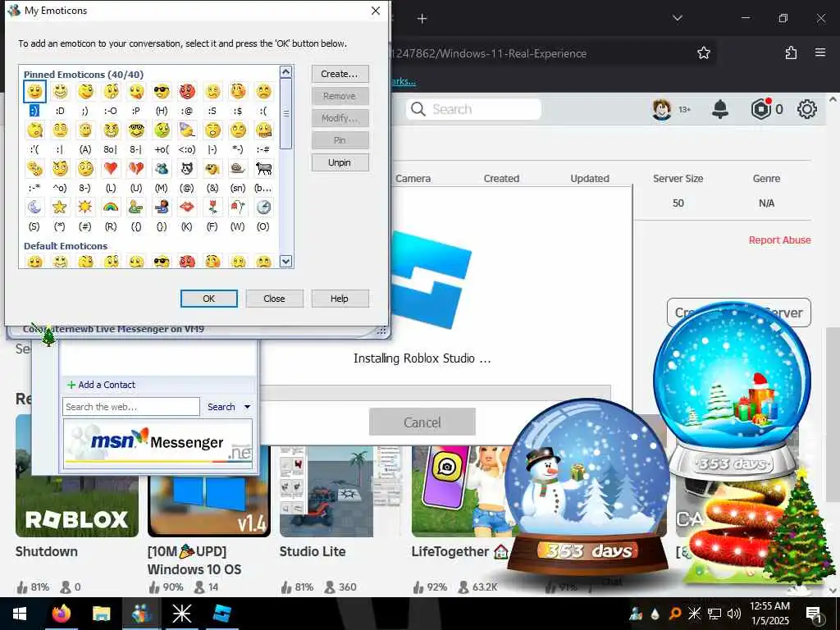Select the clock (O) emoticon

pyautogui.click(x=263, y=207)
